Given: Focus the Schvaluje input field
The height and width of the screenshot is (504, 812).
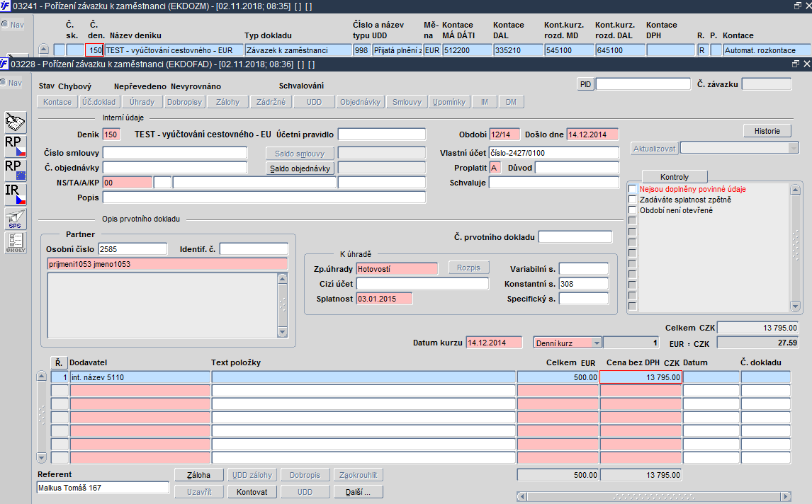Looking at the screenshot, I should point(554,182).
